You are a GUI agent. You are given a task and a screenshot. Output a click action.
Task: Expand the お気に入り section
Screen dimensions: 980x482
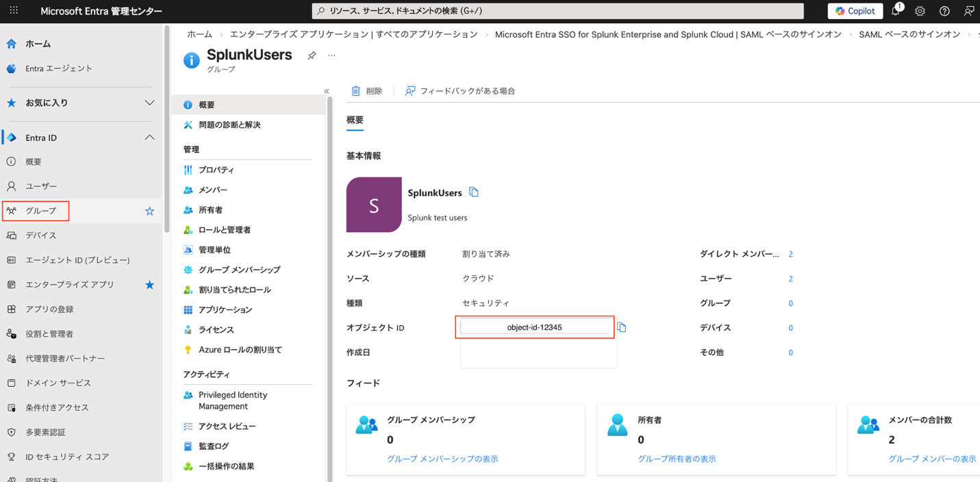pyautogui.click(x=149, y=103)
